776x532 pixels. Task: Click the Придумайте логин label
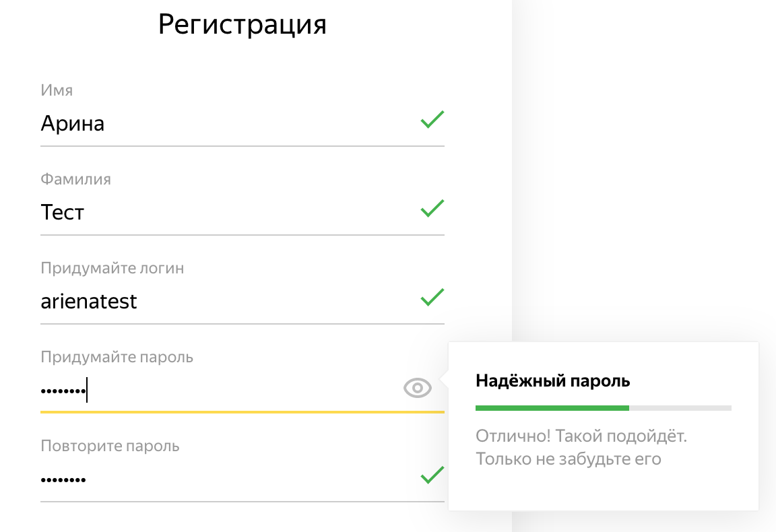point(112,268)
